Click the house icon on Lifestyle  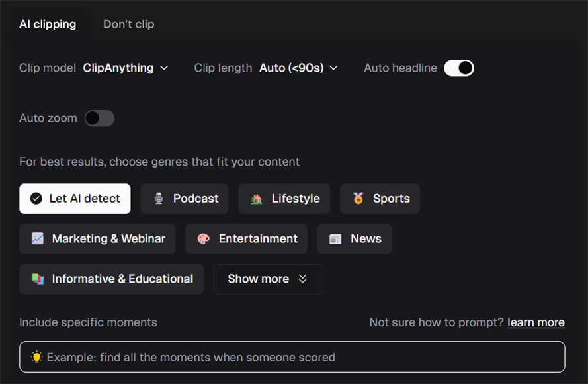pos(257,199)
